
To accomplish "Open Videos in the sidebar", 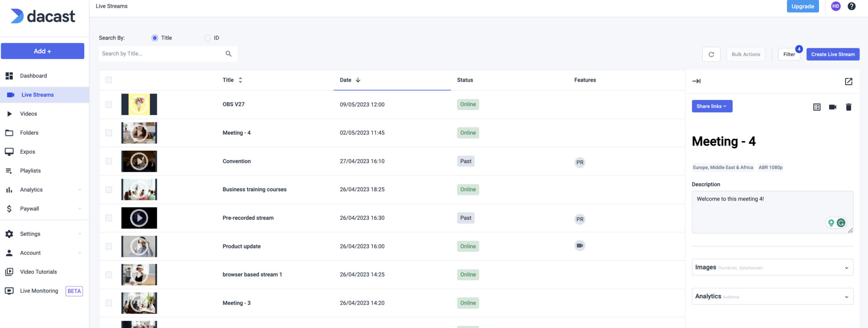I will coord(28,114).
